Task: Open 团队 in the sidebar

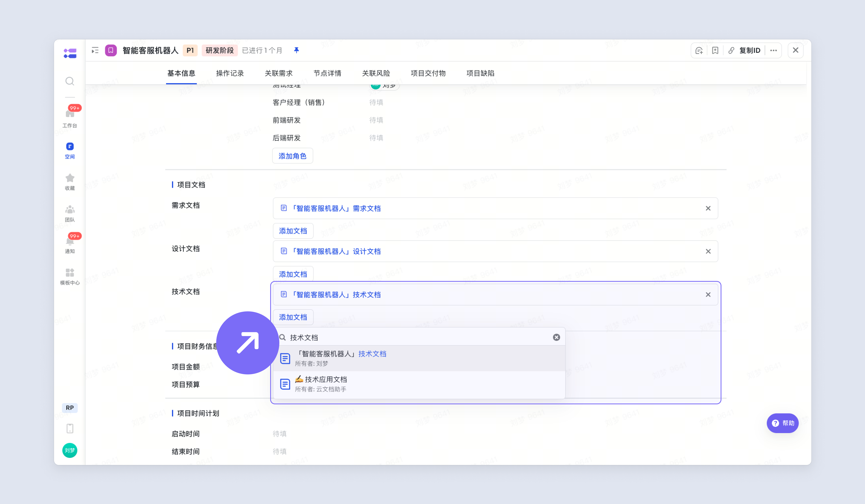Action: click(x=70, y=214)
